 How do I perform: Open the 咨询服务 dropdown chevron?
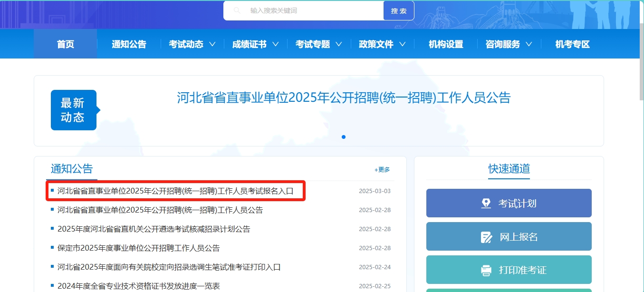pos(529,44)
